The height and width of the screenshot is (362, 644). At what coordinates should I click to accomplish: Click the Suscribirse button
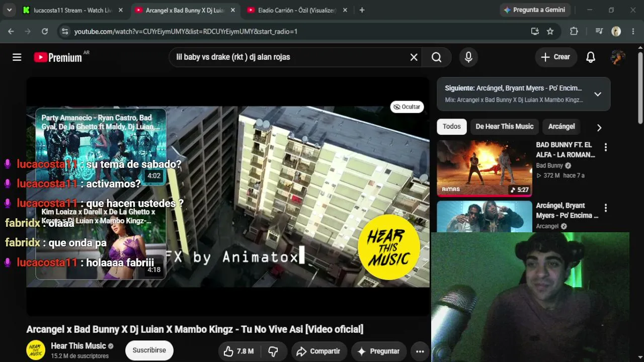click(x=149, y=350)
